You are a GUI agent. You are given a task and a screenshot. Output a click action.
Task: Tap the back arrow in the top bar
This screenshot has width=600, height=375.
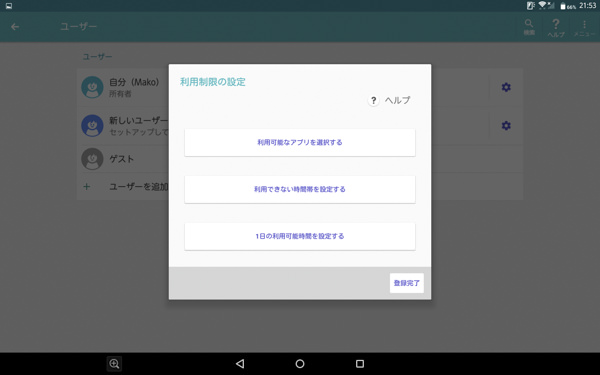click(x=15, y=27)
